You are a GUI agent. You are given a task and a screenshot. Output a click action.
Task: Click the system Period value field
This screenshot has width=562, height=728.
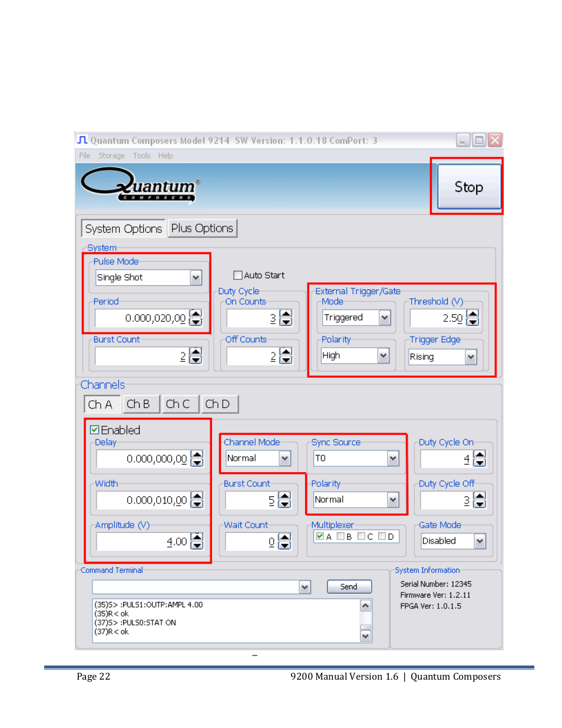tap(142, 318)
